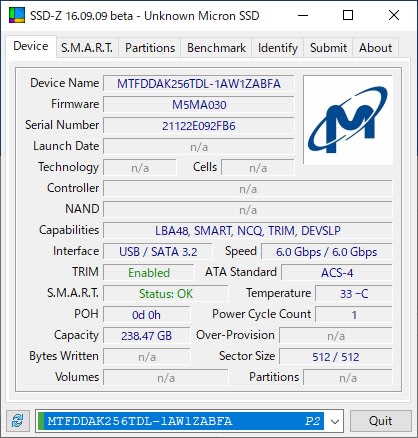
Task: Click the Partitions row n/a value field
Action: click(x=348, y=378)
